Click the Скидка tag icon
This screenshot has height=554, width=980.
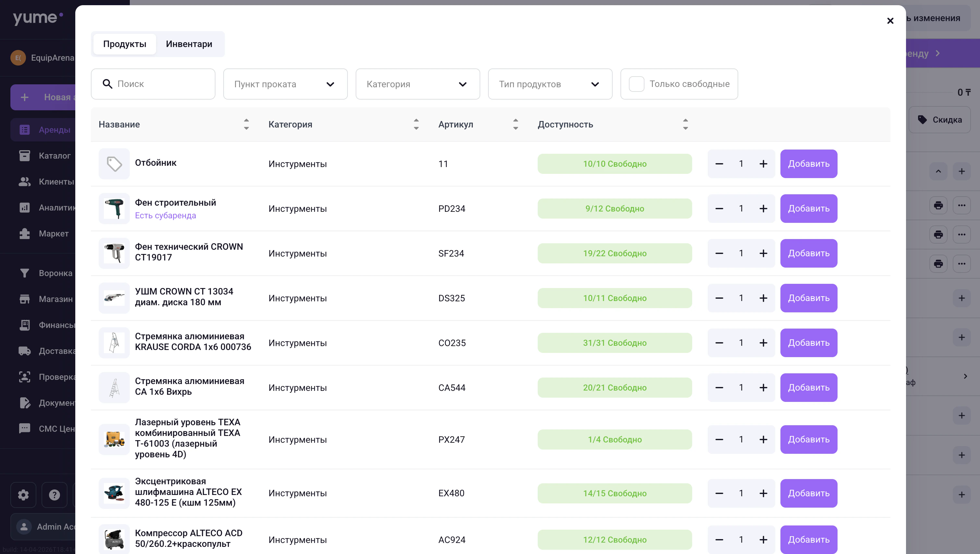[x=922, y=119]
